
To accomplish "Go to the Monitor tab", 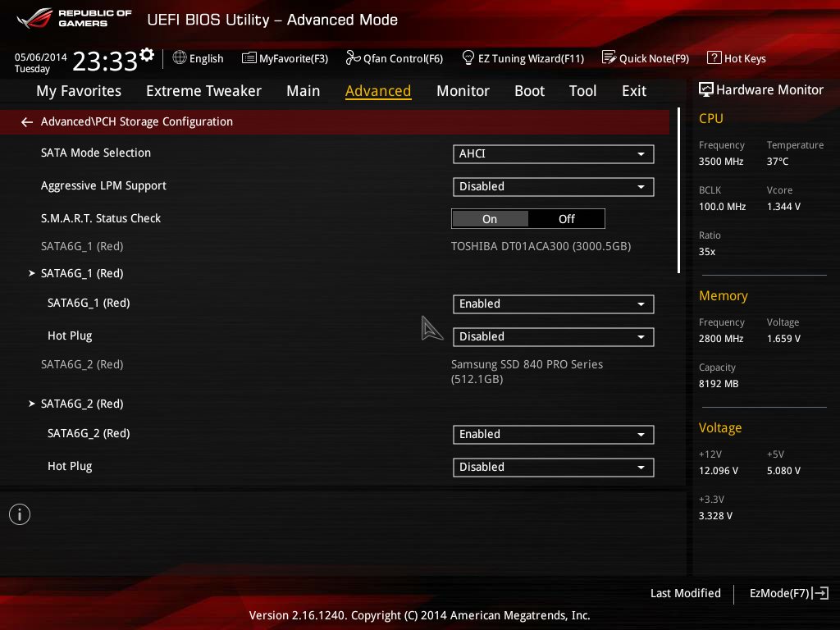I will tap(463, 91).
